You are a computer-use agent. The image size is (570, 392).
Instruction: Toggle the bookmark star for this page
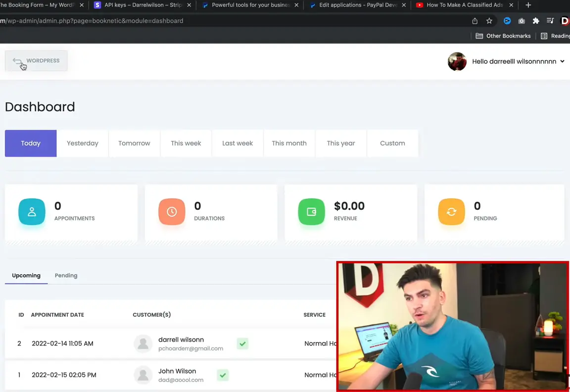(489, 21)
